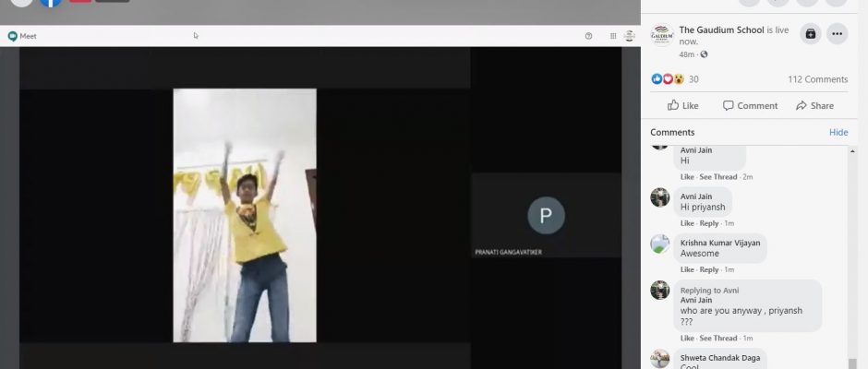Viewport: 868px width, 369px height.
Task: Like the live video post
Action: click(x=683, y=106)
